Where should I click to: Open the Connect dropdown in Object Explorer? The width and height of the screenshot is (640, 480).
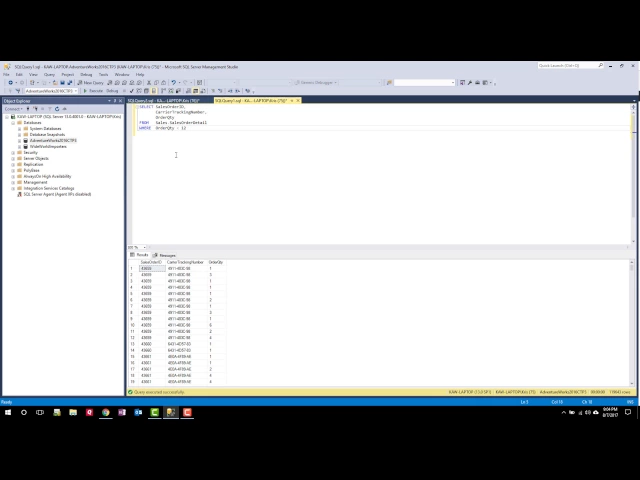tap(13, 109)
